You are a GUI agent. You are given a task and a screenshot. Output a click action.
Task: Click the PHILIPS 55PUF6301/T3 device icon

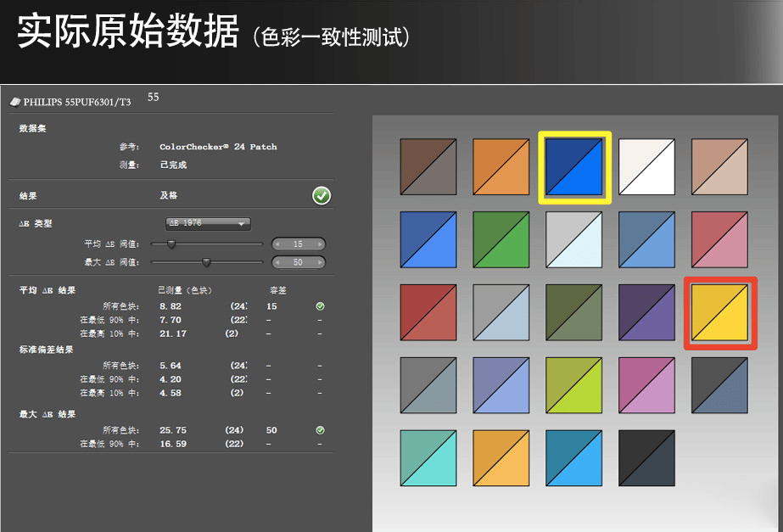[15, 102]
